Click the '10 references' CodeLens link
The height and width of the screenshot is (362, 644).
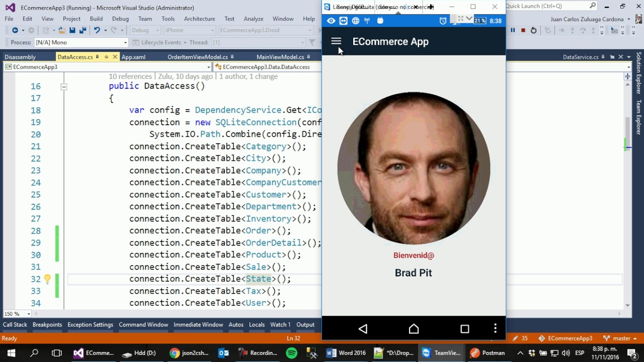[x=130, y=76]
